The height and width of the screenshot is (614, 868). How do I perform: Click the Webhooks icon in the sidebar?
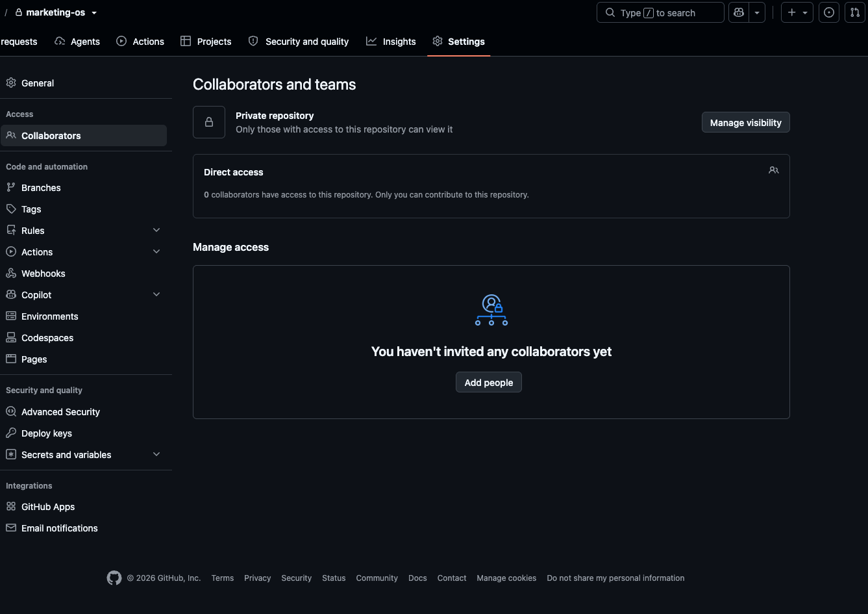pyautogui.click(x=11, y=274)
